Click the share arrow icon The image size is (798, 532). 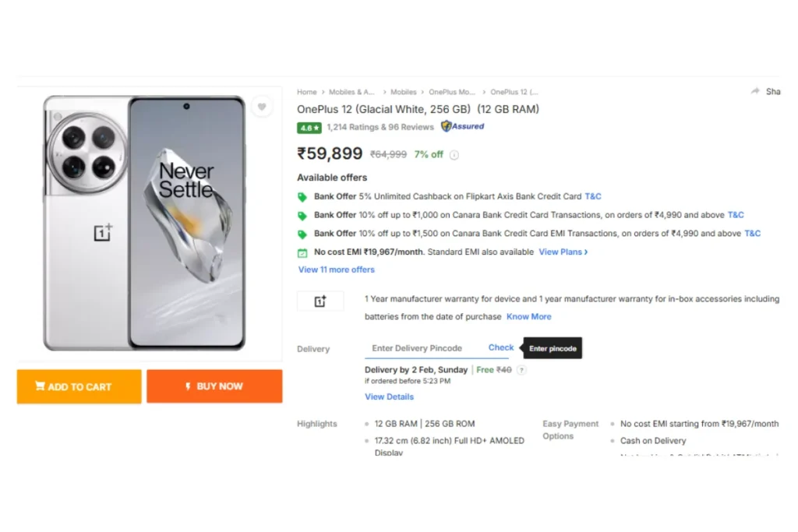coord(755,91)
